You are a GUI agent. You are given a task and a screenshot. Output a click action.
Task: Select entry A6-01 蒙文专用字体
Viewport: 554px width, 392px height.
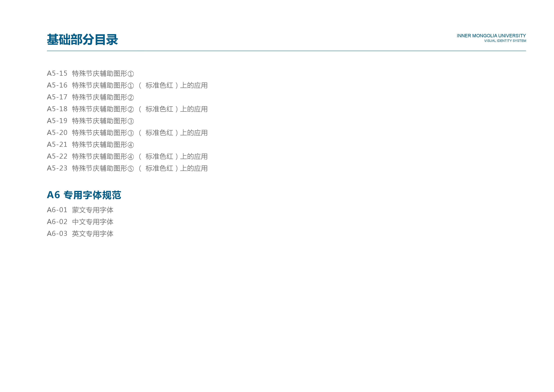(x=80, y=210)
